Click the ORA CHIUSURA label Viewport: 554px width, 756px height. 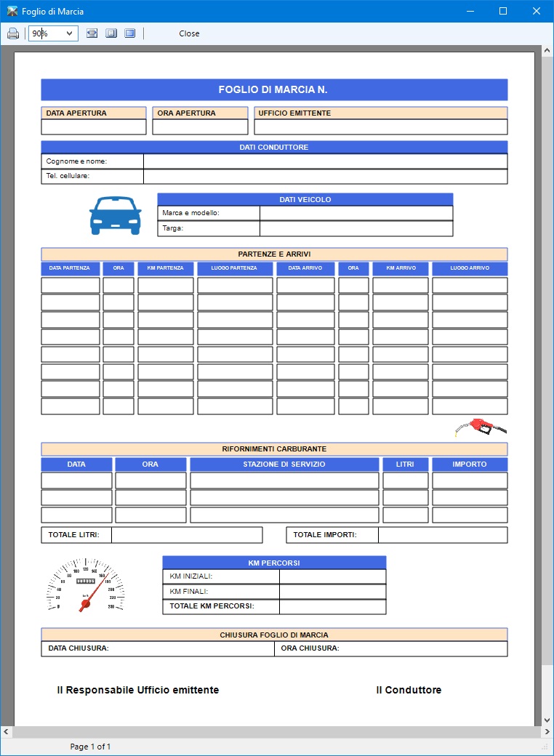point(310,648)
